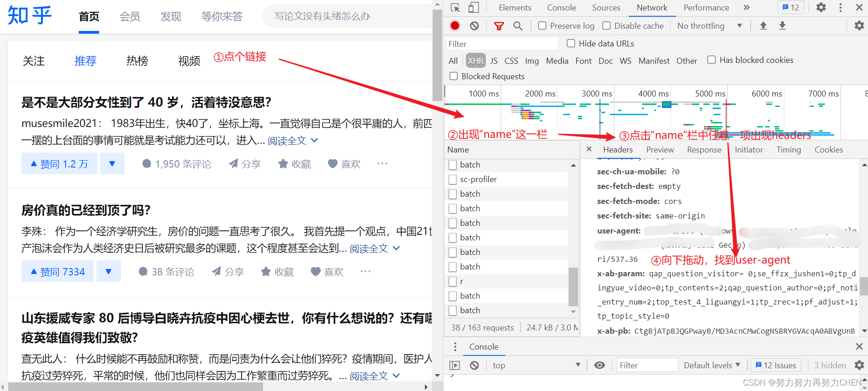The height and width of the screenshot is (391, 868).
Task: Open question 房价真的已经到顶了吗?
Action: pyautogui.click(x=86, y=210)
